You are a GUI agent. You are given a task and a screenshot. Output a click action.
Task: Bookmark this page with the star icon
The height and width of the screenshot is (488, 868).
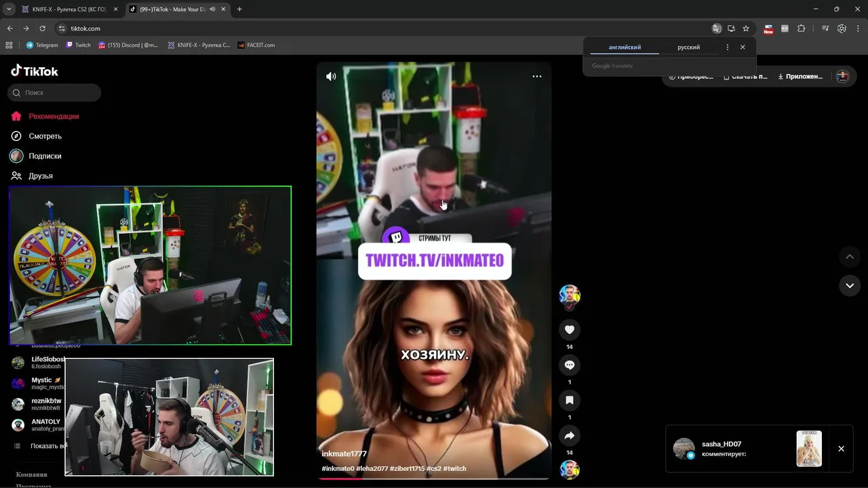(x=746, y=28)
